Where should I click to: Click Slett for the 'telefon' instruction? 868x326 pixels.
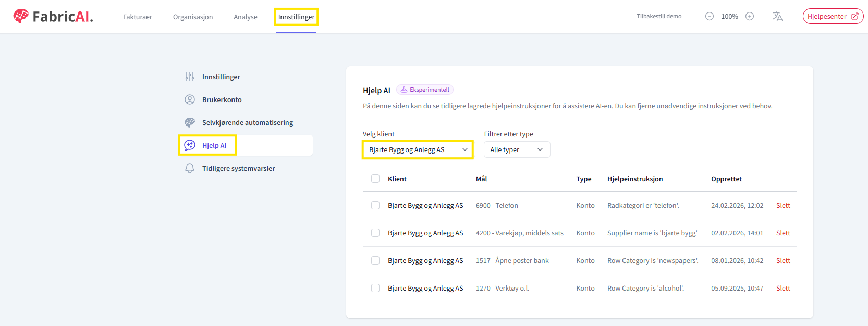tap(783, 205)
